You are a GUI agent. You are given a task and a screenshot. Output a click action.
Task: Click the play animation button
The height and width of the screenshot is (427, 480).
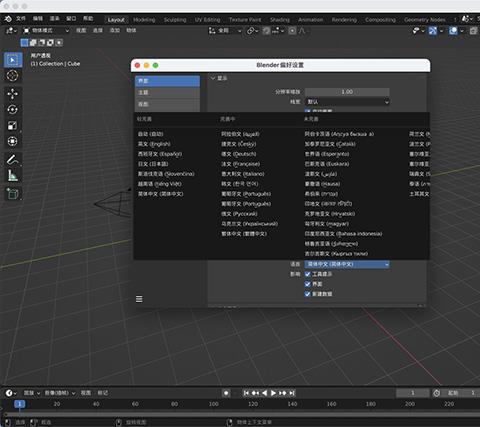[x=273, y=393]
